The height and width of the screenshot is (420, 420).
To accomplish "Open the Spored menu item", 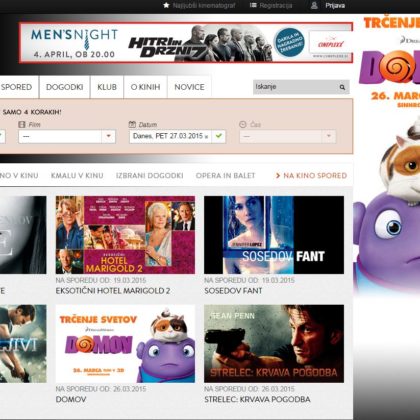I will (x=17, y=87).
